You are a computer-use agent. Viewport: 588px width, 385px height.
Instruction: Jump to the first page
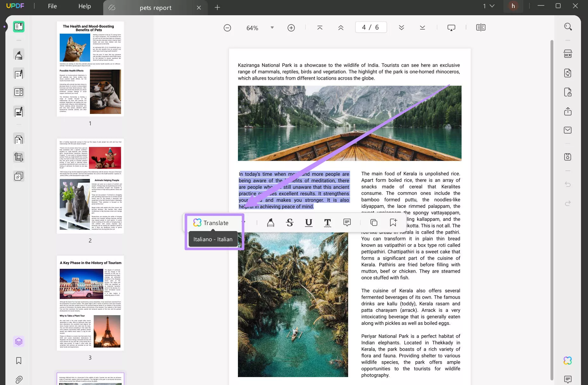pyautogui.click(x=320, y=28)
